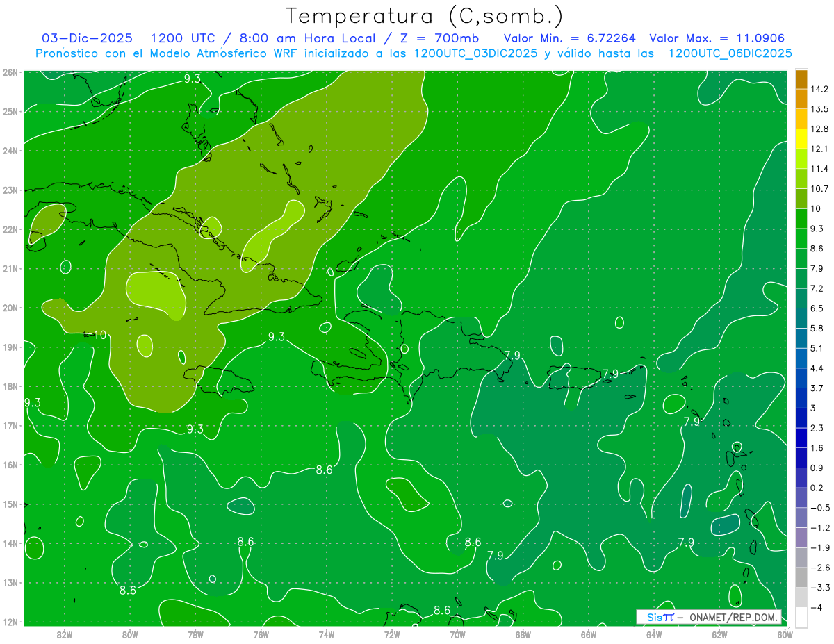Click the legend value "10.7"
The width and height of the screenshot is (834, 644).
click(819, 188)
